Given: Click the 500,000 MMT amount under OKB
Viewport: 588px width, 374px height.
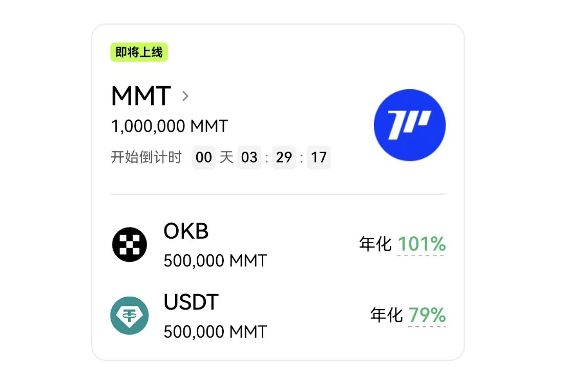Looking at the screenshot, I should [x=215, y=261].
